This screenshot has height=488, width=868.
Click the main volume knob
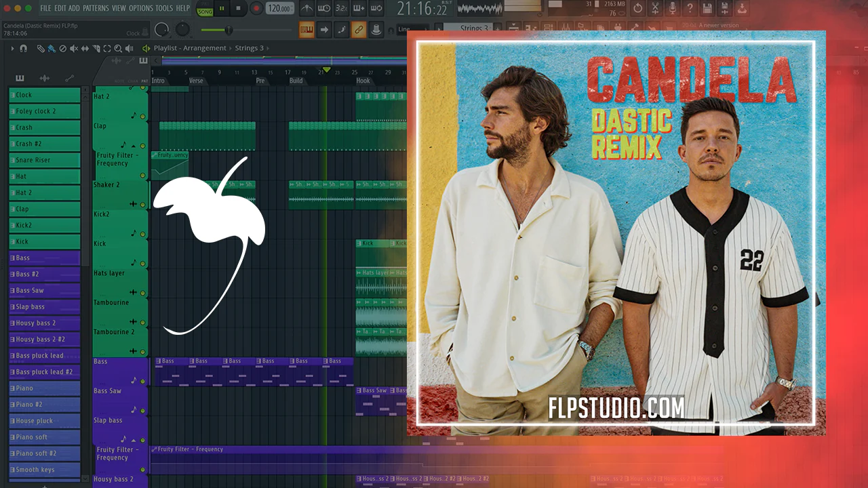(161, 30)
